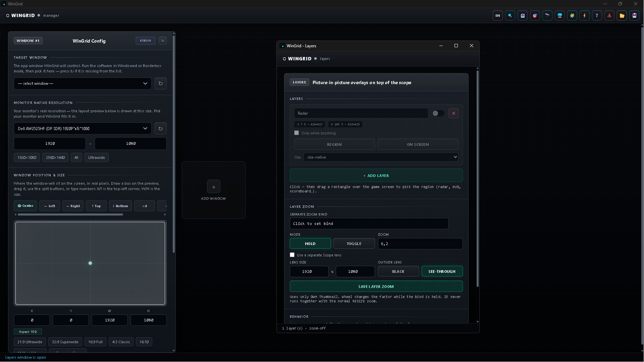Choose the 2560×1440 resolution preset
The width and height of the screenshot is (644, 362).
click(x=55, y=158)
